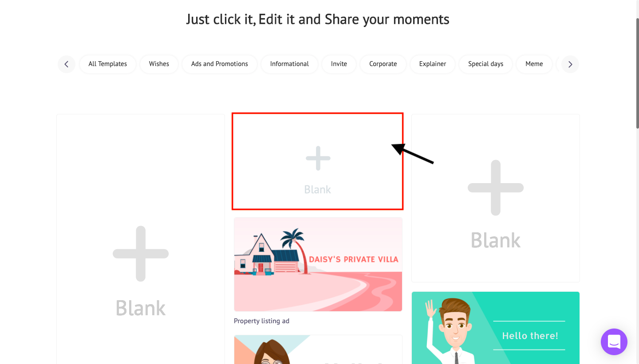Filter templates by Informational
639x364 pixels.
point(289,64)
